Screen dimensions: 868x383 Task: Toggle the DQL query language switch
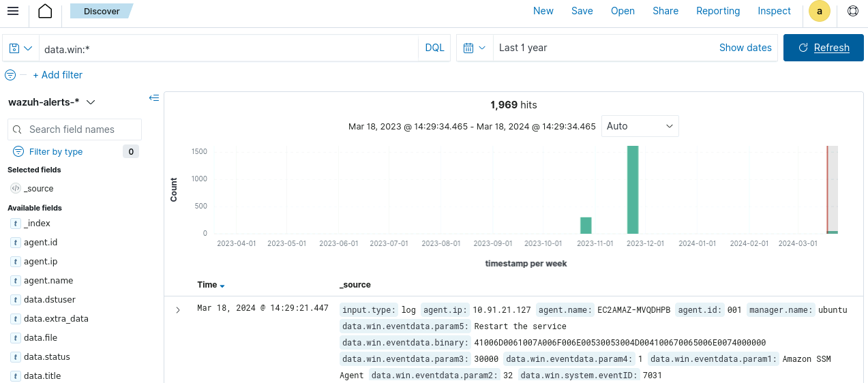tap(434, 48)
